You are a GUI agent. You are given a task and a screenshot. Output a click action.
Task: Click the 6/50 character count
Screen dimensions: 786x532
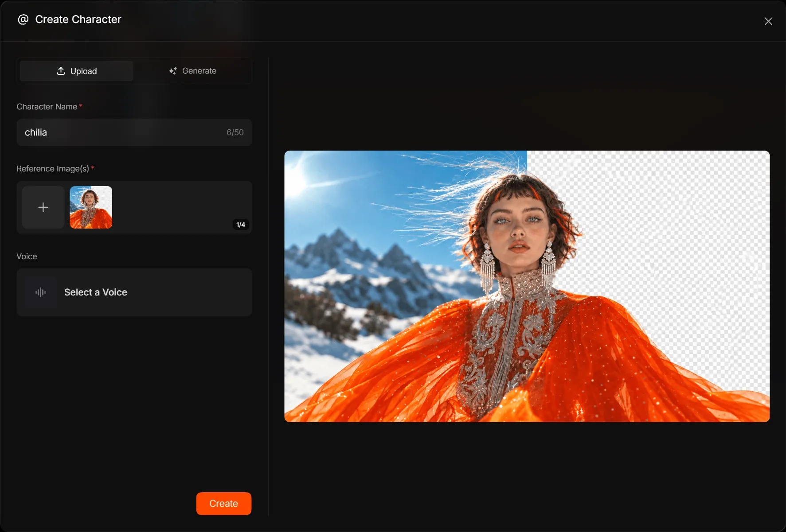(235, 132)
